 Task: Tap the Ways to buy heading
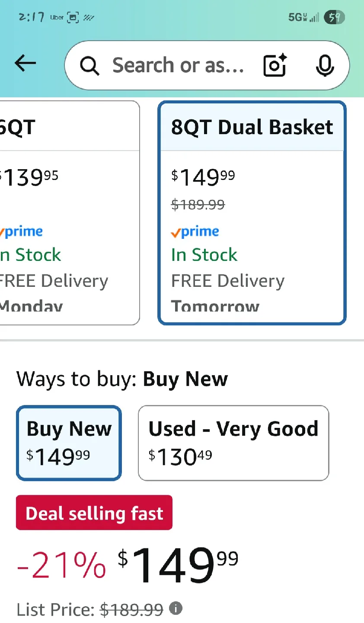[122, 379]
